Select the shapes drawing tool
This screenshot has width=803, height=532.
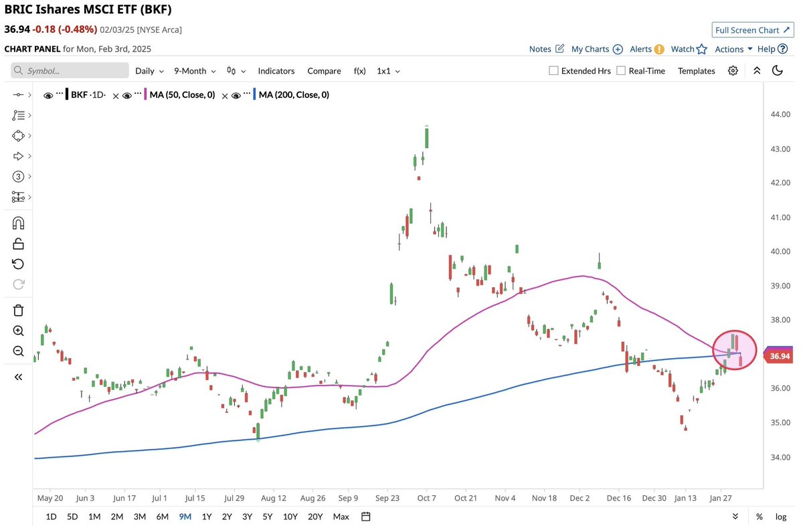[18, 136]
